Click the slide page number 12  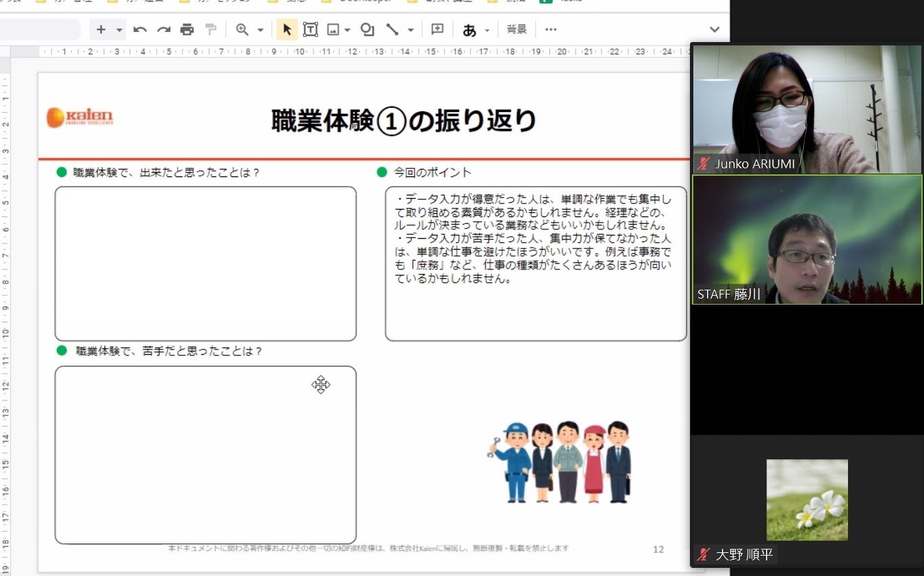(x=658, y=550)
